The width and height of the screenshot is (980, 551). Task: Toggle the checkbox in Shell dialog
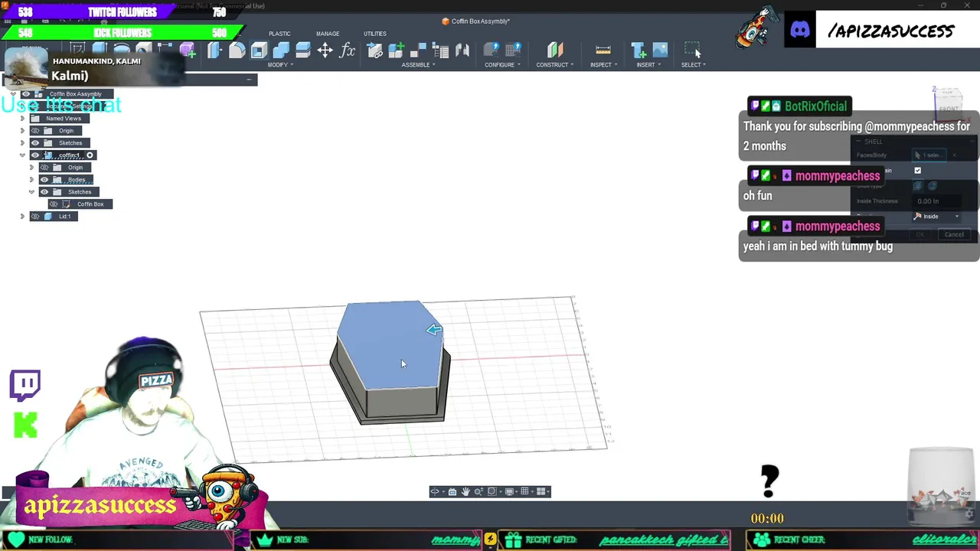(x=918, y=171)
